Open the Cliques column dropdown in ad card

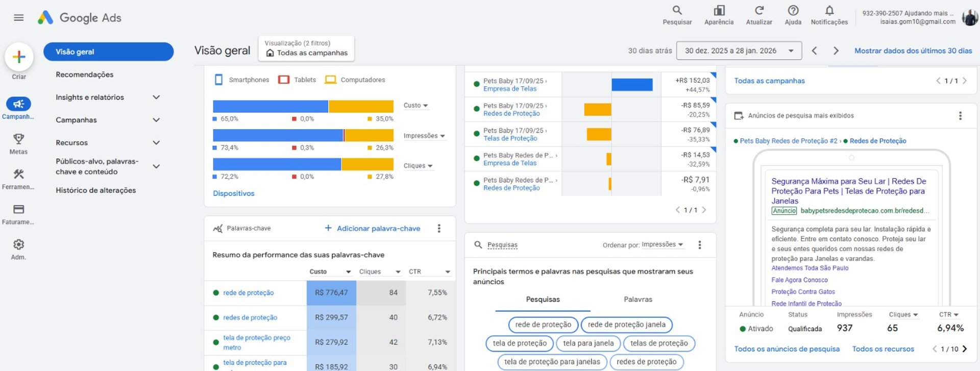point(903,315)
